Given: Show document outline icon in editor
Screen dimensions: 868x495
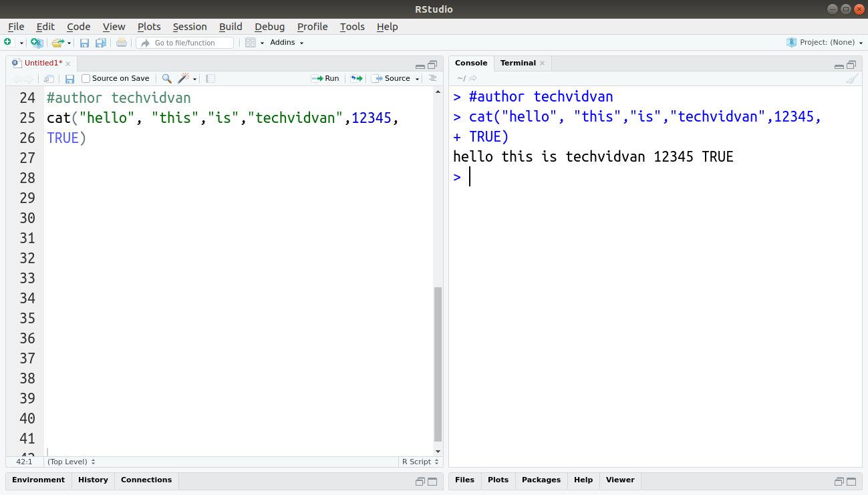Looking at the screenshot, I should tap(432, 78).
